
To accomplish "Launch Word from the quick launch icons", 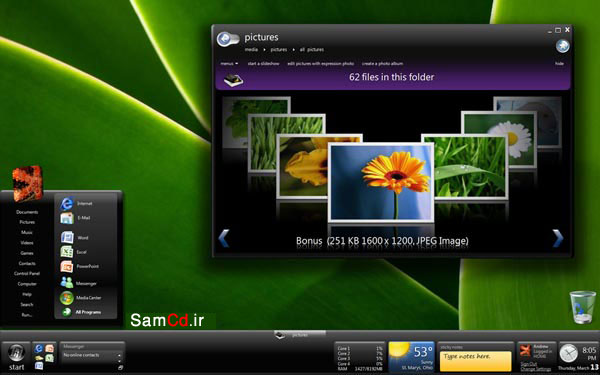I will click(39, 366).
